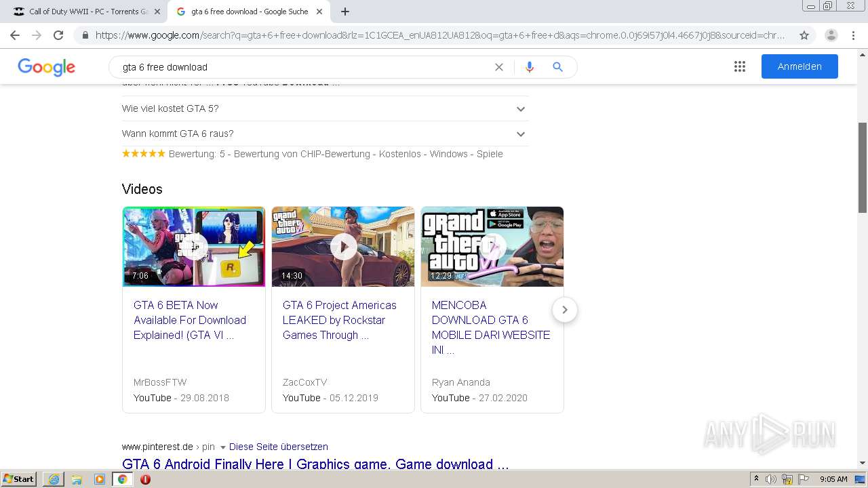View site security lock info
868x488 pixels.
[x=85, y=35]
